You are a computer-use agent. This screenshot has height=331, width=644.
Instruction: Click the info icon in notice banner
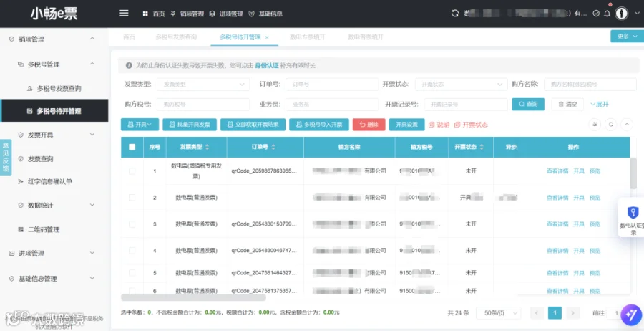tap(129, 65)
